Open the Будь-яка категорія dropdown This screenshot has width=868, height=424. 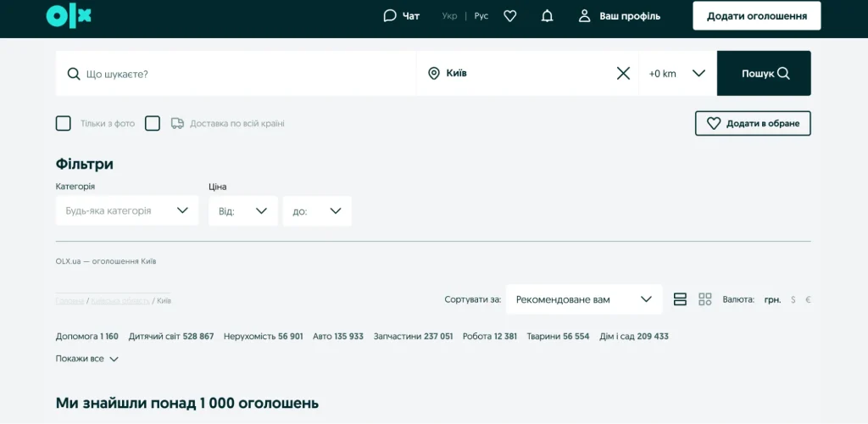(x=127, y=210)
